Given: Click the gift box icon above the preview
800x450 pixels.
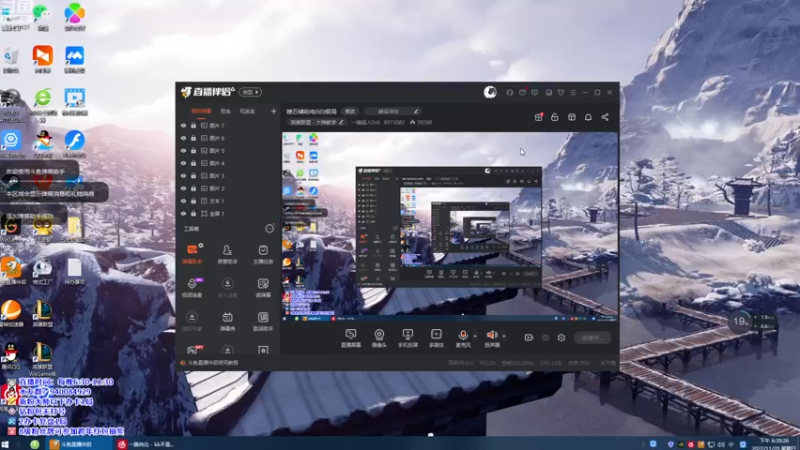Looking at the screenshot, I should tap(538, 117).
